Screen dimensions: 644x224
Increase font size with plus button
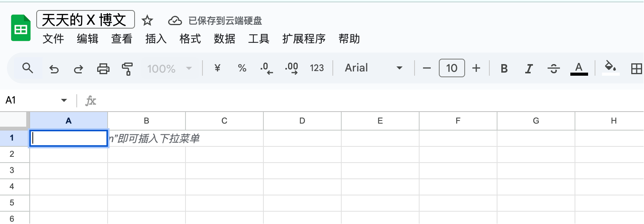(476, 68)
